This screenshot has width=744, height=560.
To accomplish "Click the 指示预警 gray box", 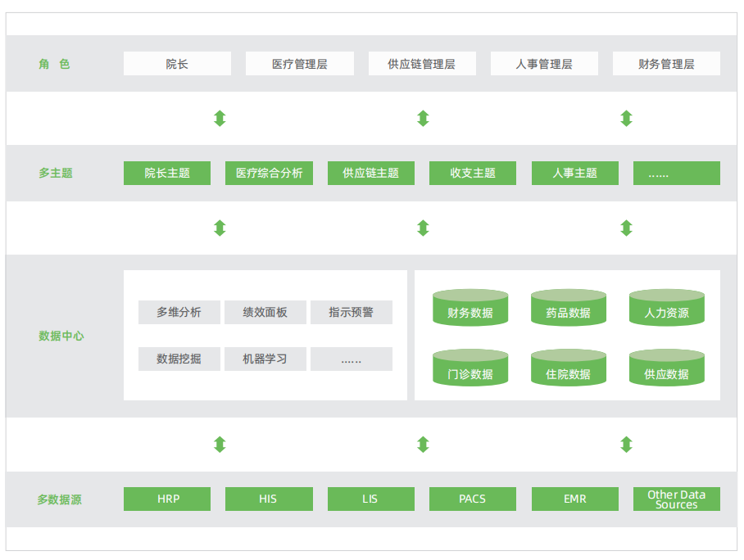I will pos(351,312).
